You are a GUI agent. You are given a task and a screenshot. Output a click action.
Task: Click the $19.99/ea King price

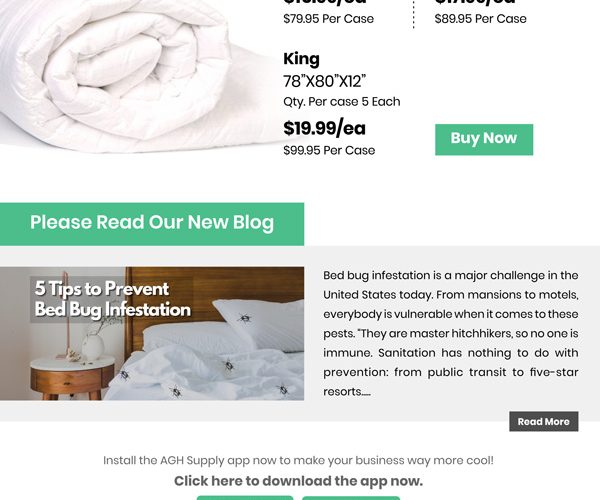point(324,128)
